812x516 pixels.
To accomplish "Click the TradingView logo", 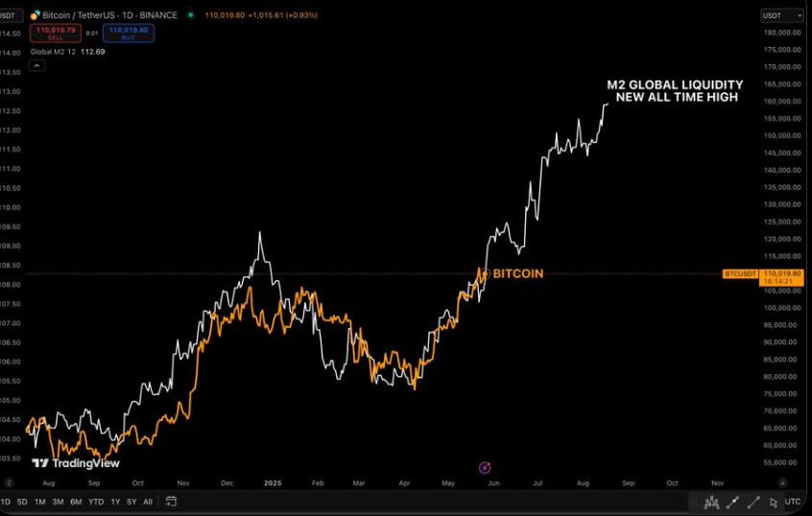I will (76, 463).
